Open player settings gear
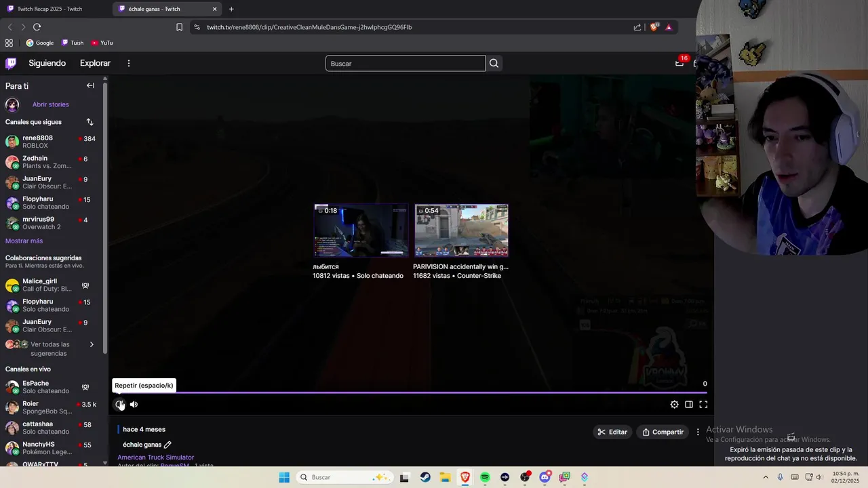The image size is (868, 488). click(x=674, y=405)
